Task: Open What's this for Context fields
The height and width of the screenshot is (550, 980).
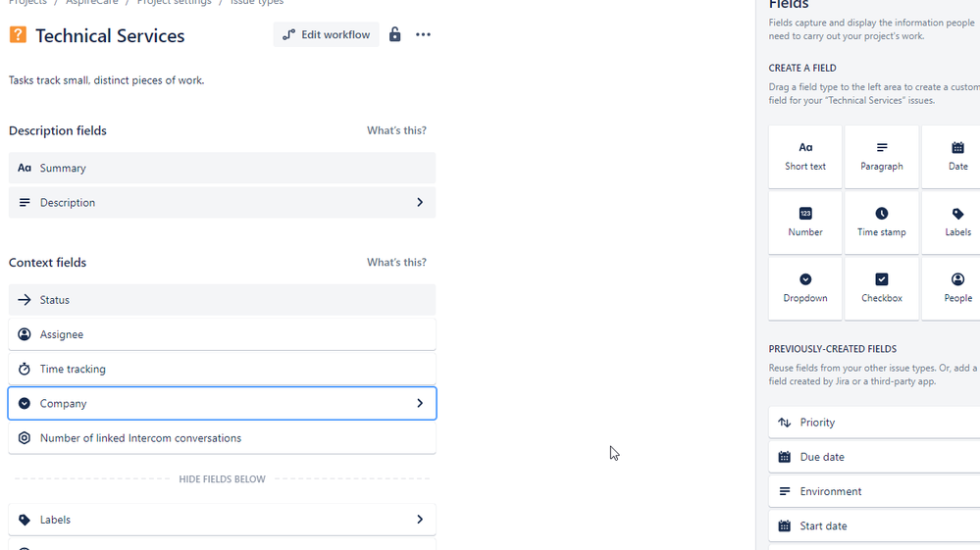Action: (396, 262)
